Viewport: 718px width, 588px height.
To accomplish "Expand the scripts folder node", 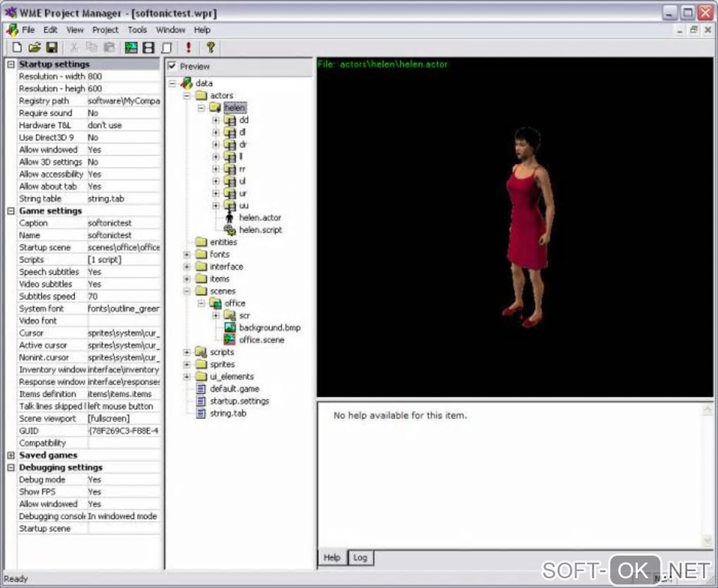I will pyautogui.click(x=187, y=352).
